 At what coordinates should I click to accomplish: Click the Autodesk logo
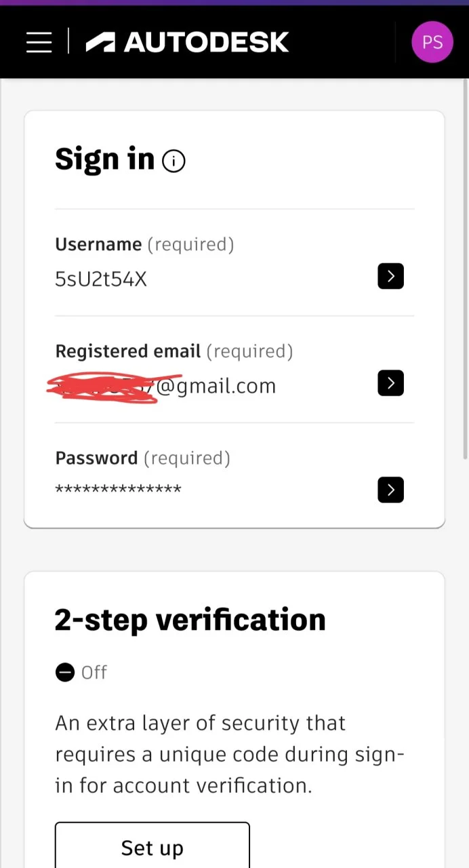[187, 42]
